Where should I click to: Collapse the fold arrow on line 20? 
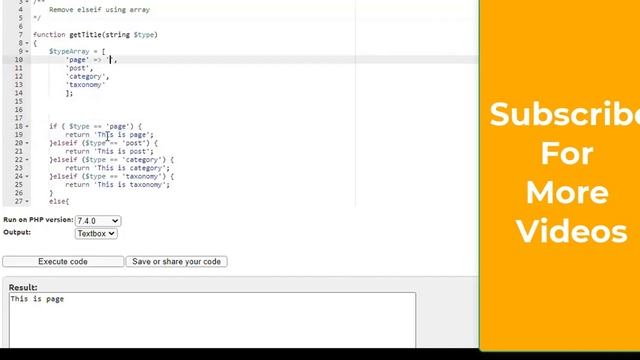(27, 143)
